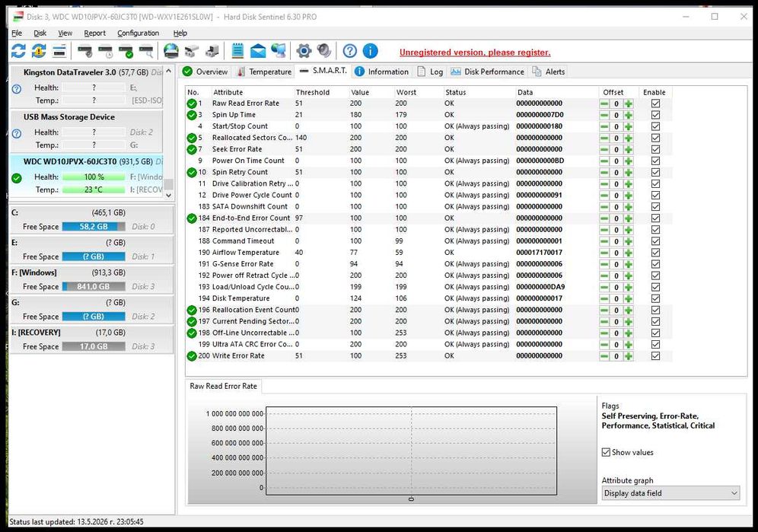Open the Log tab
Viewport: 758px width, 532px height.
click(430, 72)
